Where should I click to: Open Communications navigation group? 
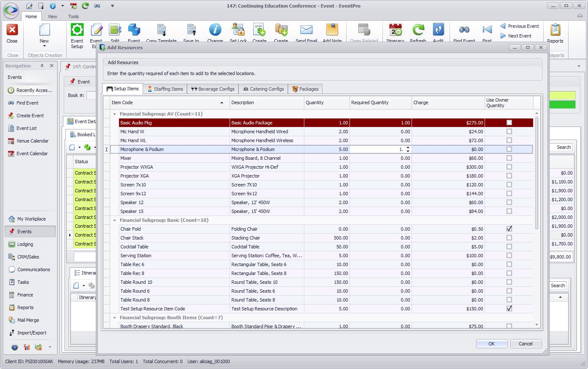click(30, 269)
